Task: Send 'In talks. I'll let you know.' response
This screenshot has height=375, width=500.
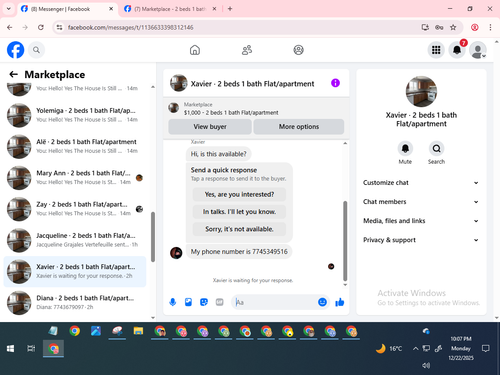Action: 239,212
